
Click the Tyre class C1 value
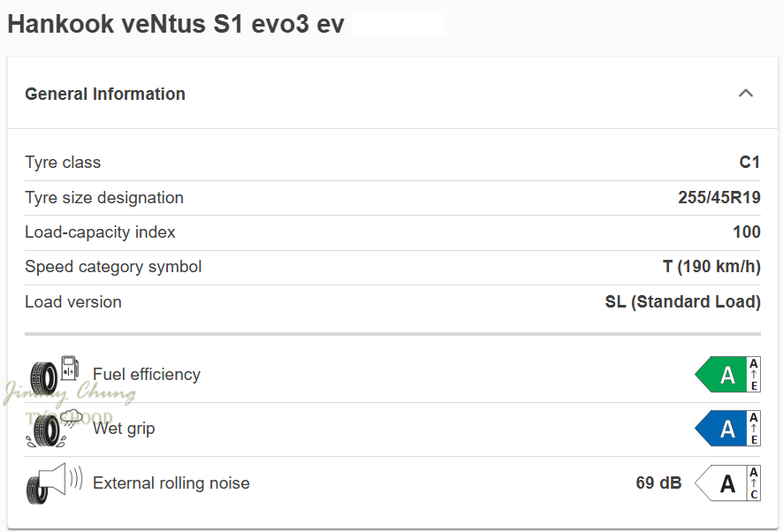point(749,163)
